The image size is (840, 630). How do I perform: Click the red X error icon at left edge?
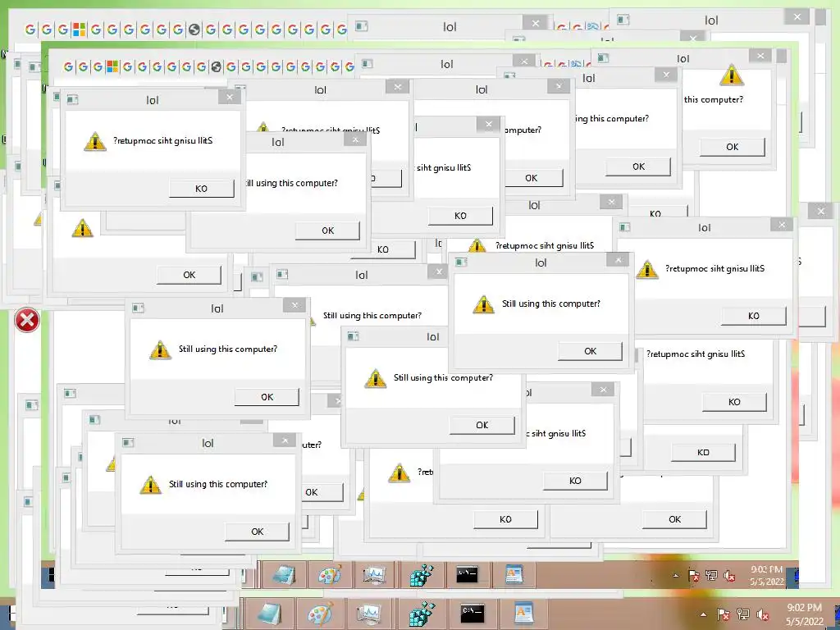[26, 320]
